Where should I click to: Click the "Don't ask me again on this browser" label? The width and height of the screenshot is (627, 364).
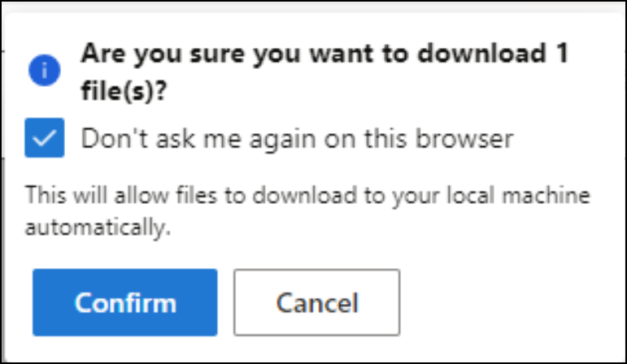(x=297, y=138)
